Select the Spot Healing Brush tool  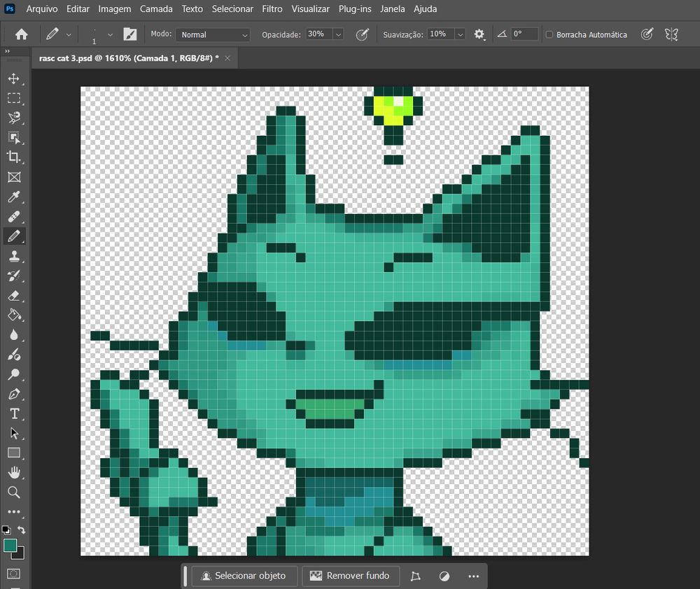[x=14, y=216]
